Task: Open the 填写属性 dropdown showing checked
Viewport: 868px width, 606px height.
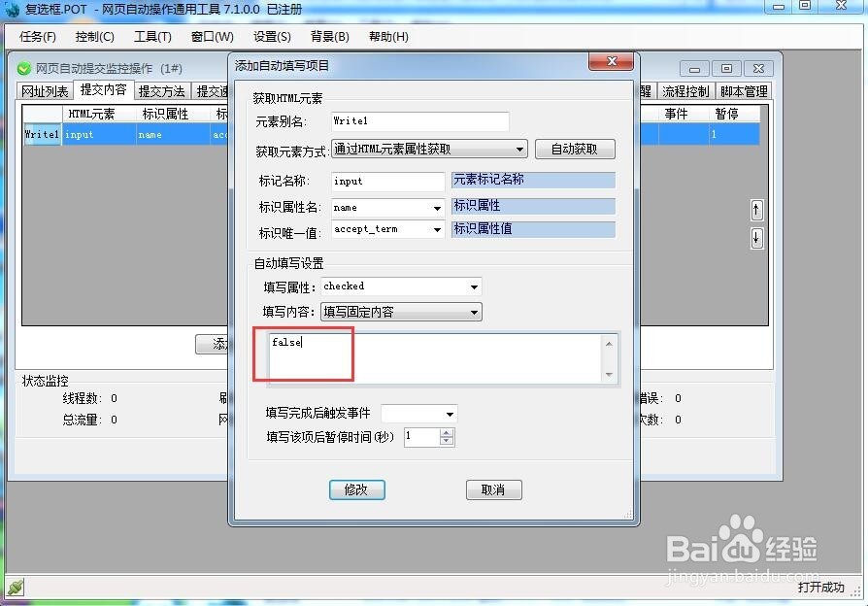Action: point(475,286)
